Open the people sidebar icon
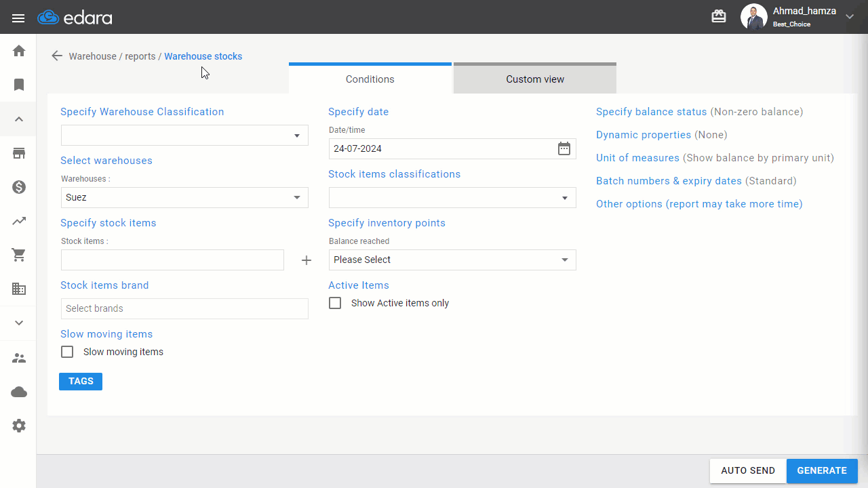This screenshot has height=488, width=868. (19, 358)
